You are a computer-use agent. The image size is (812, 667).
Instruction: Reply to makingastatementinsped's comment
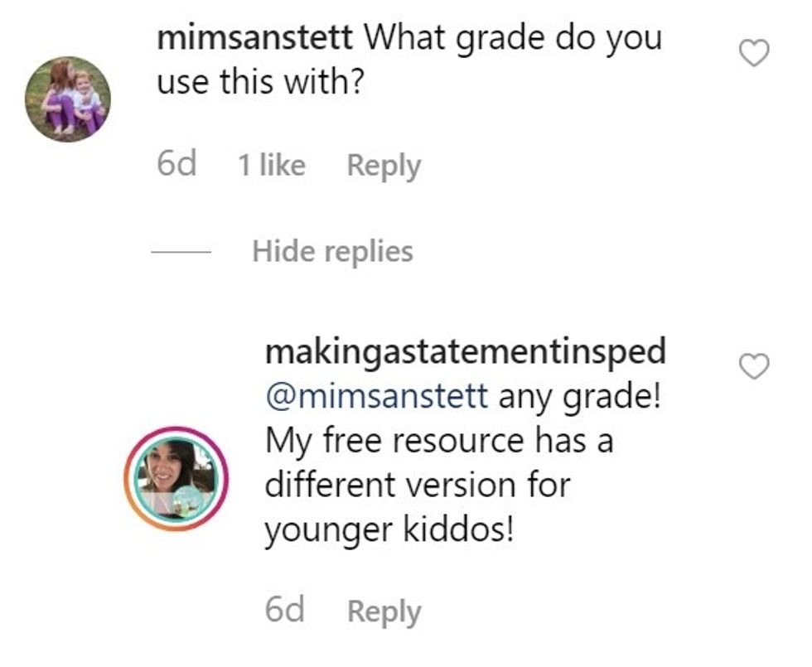tap(384, 611)
